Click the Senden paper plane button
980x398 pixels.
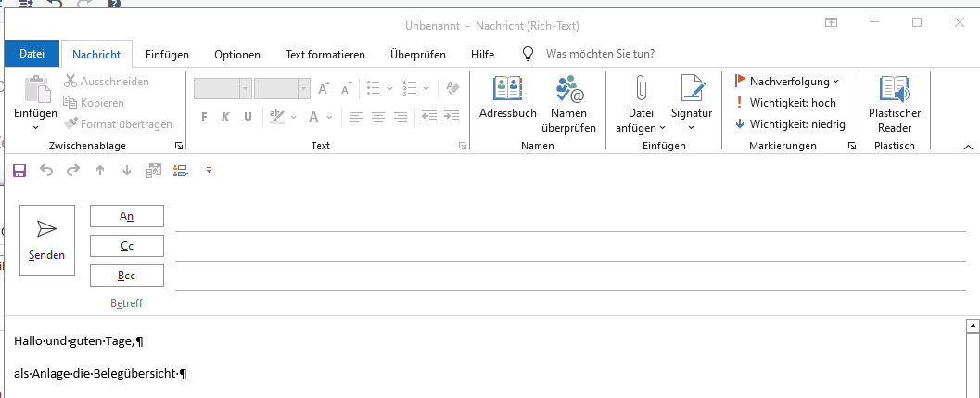47,240
